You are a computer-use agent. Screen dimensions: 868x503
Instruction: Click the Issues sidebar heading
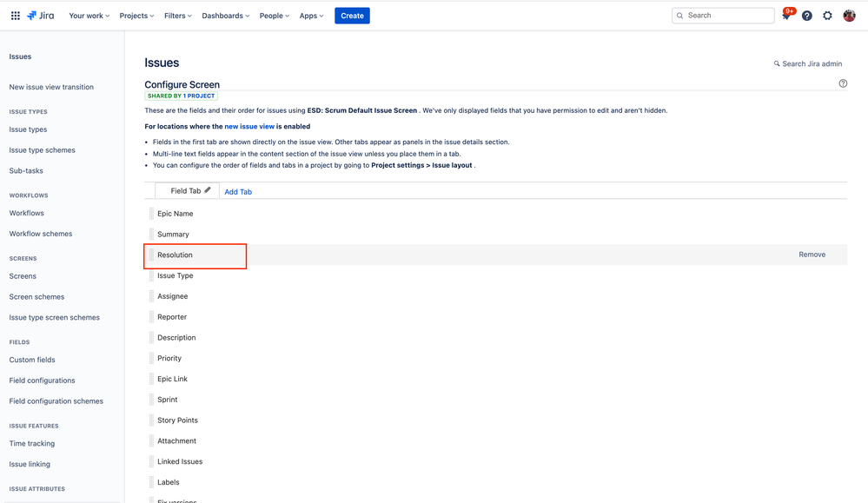[20, 56]
